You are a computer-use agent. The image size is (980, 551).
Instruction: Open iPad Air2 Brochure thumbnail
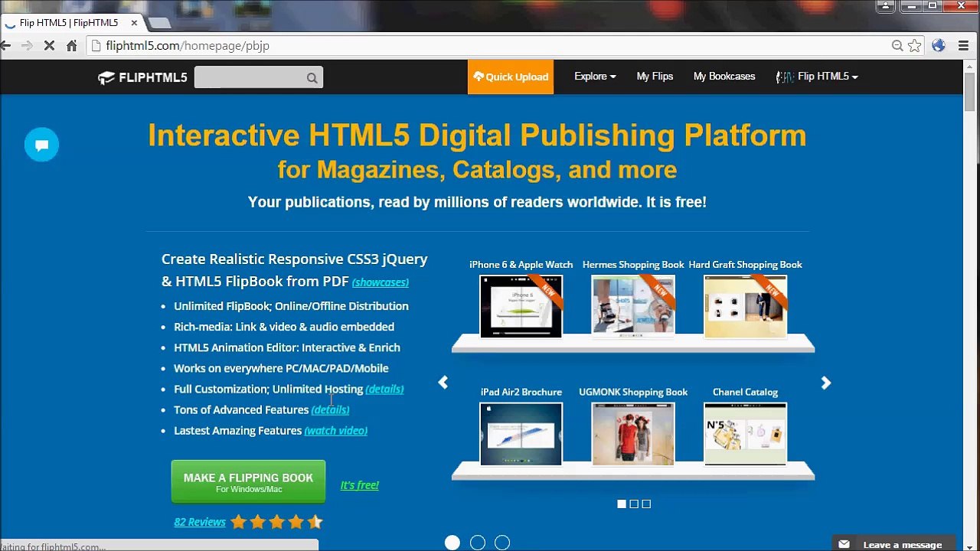(521, 434)
